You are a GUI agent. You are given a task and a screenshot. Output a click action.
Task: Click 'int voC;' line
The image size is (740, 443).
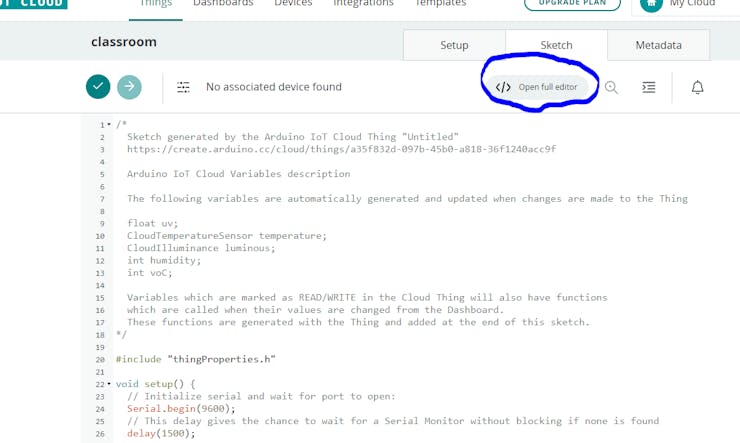[x=150, y=273]
